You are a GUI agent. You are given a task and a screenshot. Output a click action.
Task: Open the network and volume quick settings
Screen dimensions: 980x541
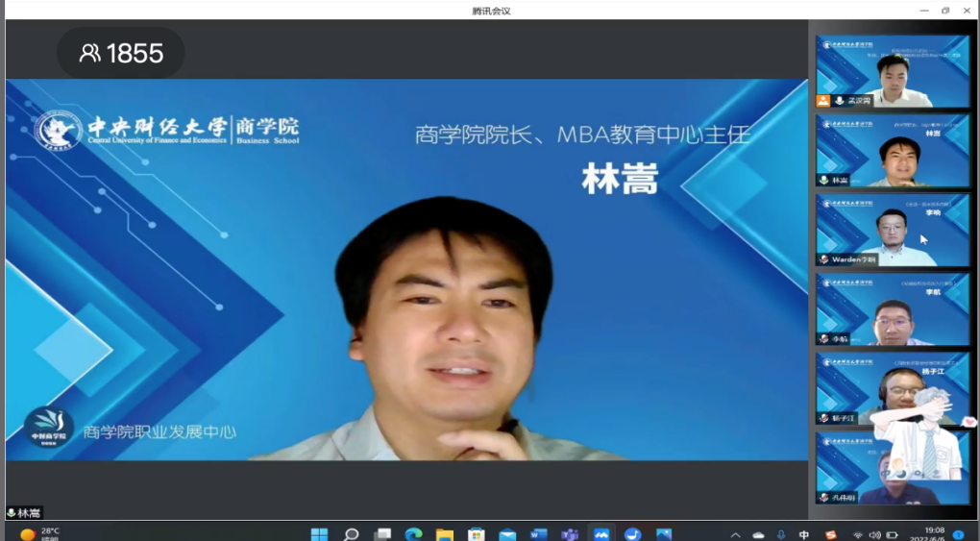point(874,534)
